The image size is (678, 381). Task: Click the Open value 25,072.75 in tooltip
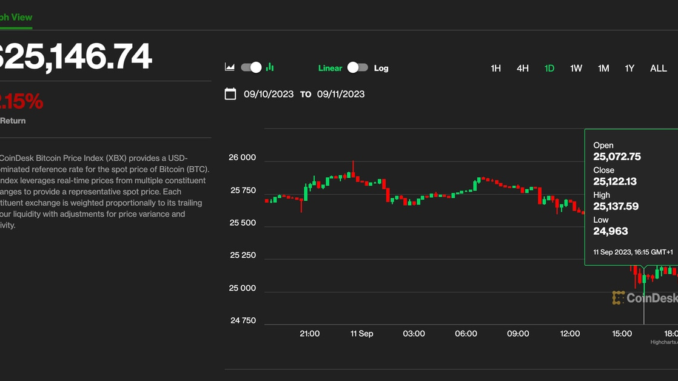617,157
